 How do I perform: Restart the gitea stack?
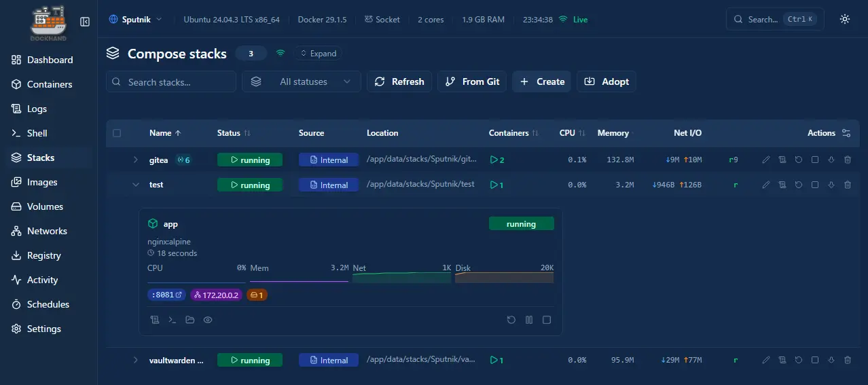pos(799,160)
